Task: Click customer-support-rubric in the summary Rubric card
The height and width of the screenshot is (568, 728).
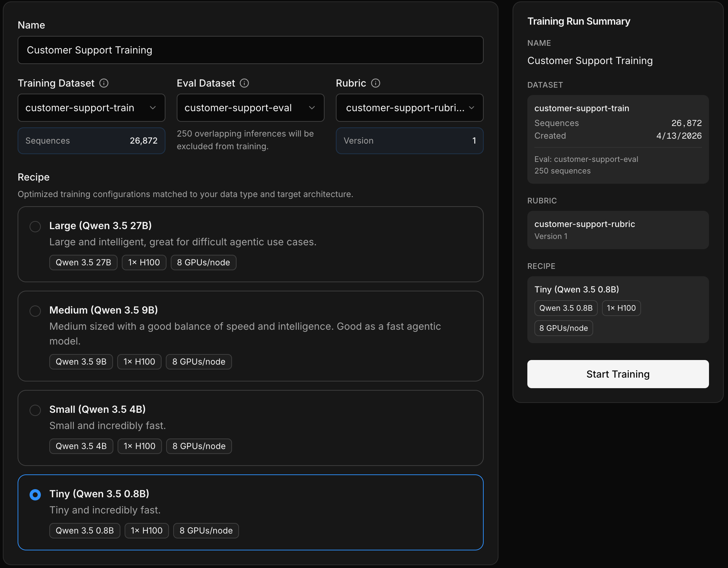Action: pyautogui.click(x=585, y=224)
